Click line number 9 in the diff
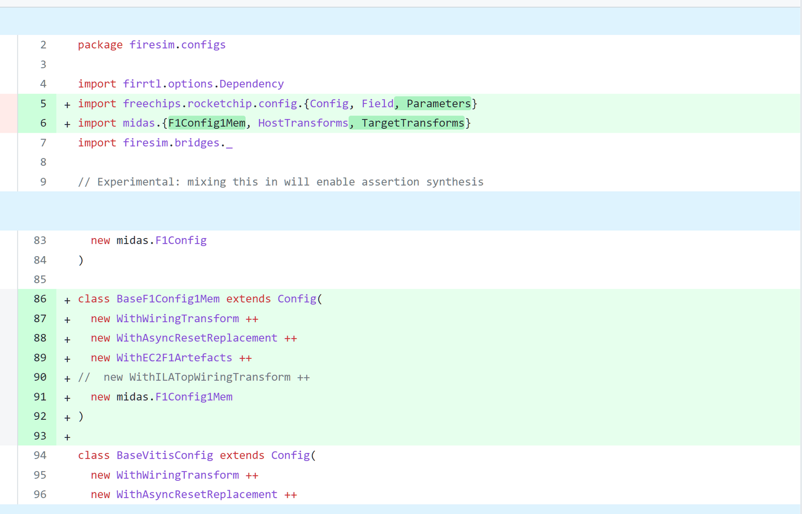812x514 pixels. click(x=43, y=182)
